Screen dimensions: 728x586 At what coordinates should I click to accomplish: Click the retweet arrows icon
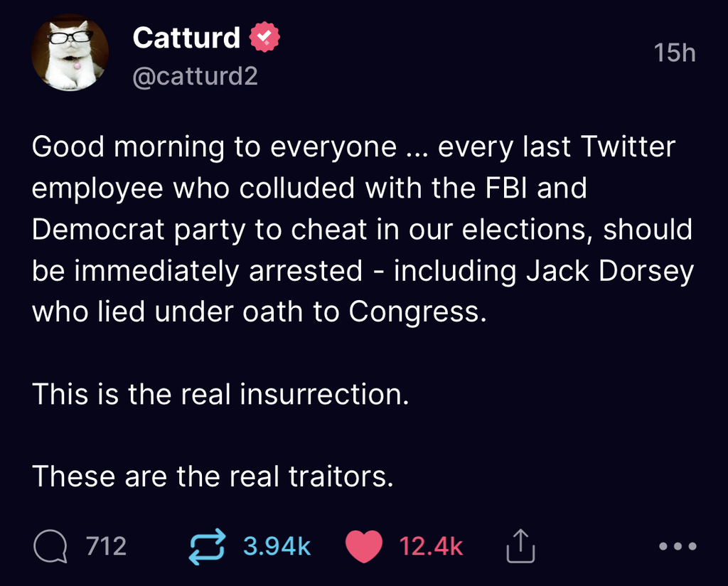(x=208, y=546)
